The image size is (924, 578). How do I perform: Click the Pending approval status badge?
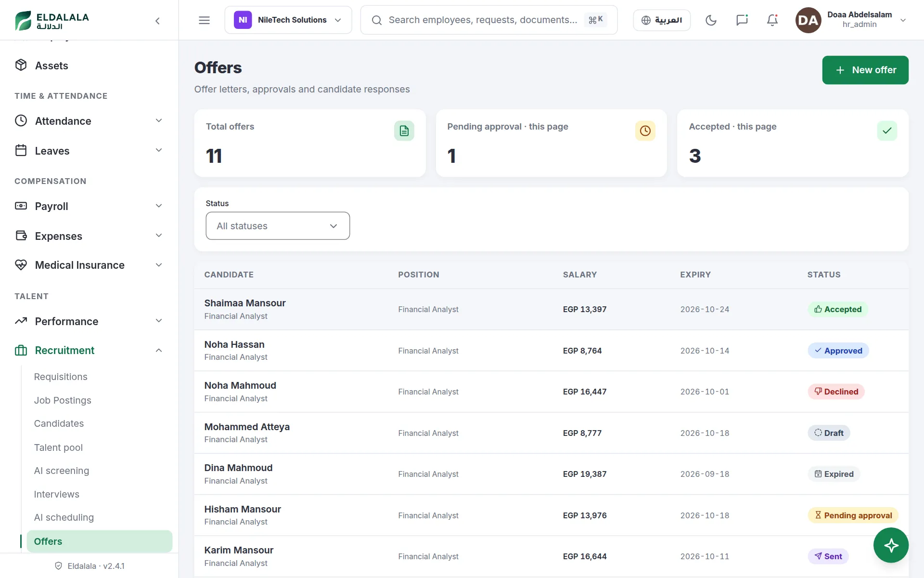(853, 515)
